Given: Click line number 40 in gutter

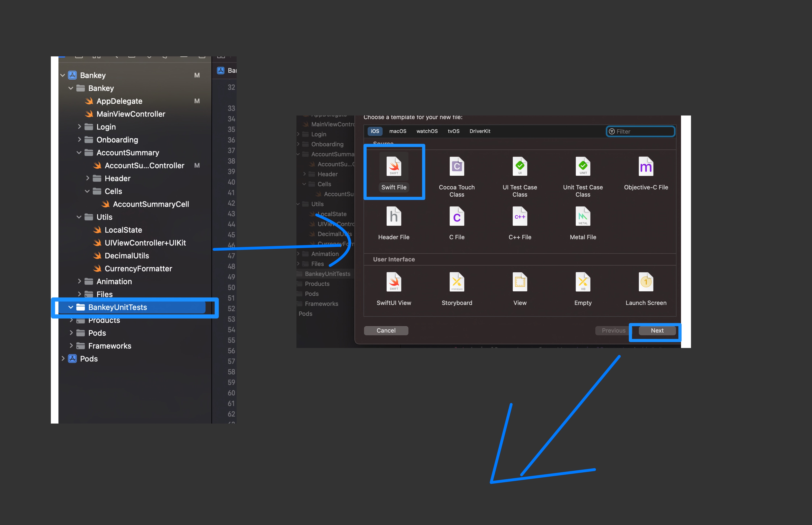Looking at the screenshot, I should click(231, 182).
